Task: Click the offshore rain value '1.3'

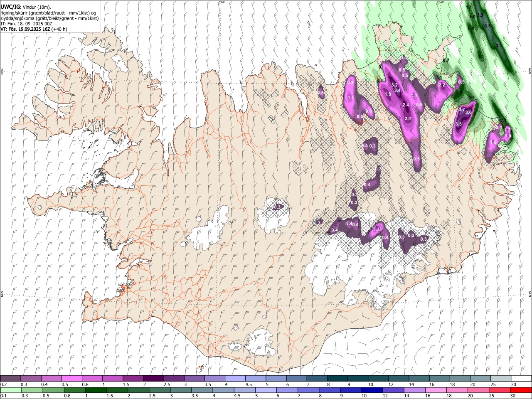Action: (470, 29)
